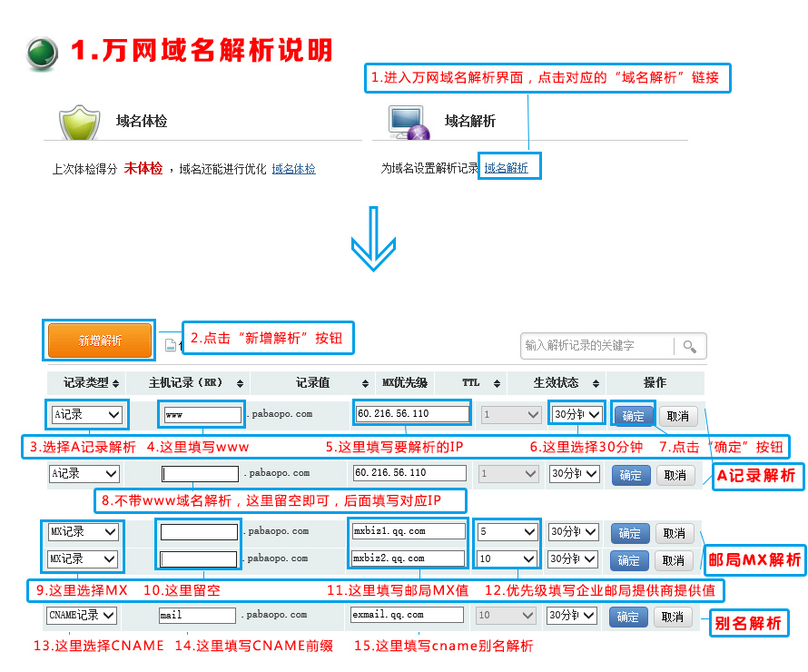808x672 pixels.
Task: Click the search magnifier icon
Action: tap(690, 345)
